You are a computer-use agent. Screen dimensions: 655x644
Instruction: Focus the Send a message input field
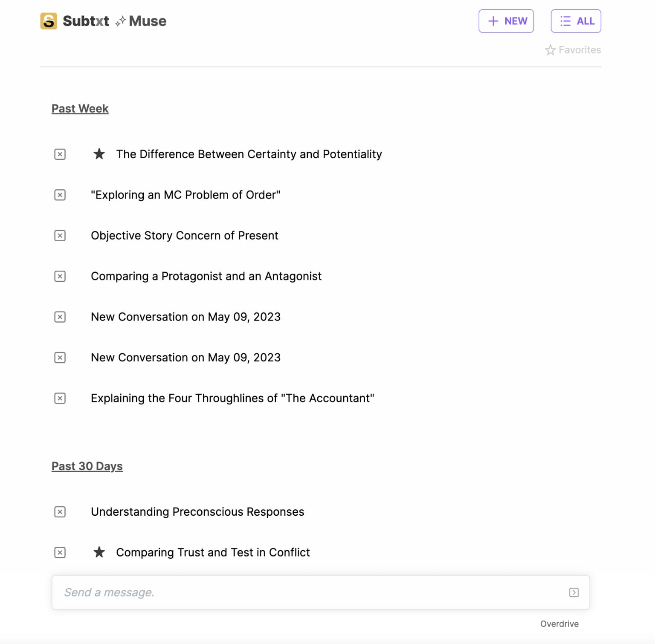pyautogui.click(x=321, y=592)
